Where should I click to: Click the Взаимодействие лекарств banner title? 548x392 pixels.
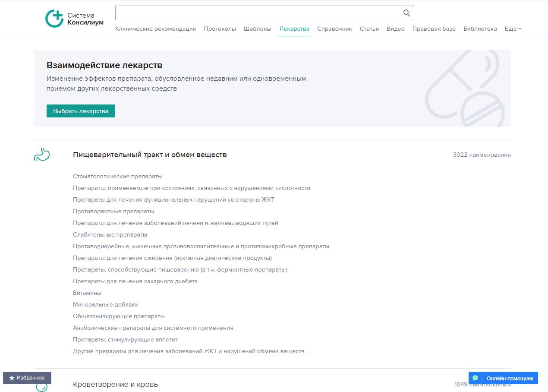(x=104, y=65)
